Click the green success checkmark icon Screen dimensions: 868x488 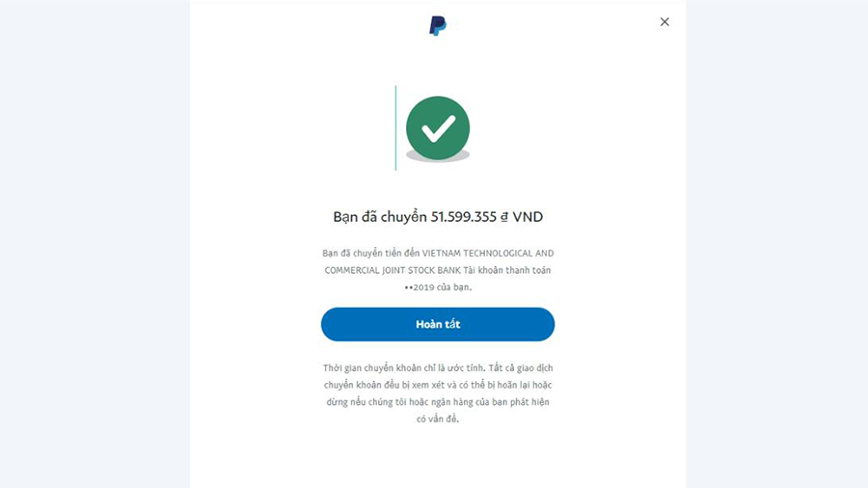(438, 128)
